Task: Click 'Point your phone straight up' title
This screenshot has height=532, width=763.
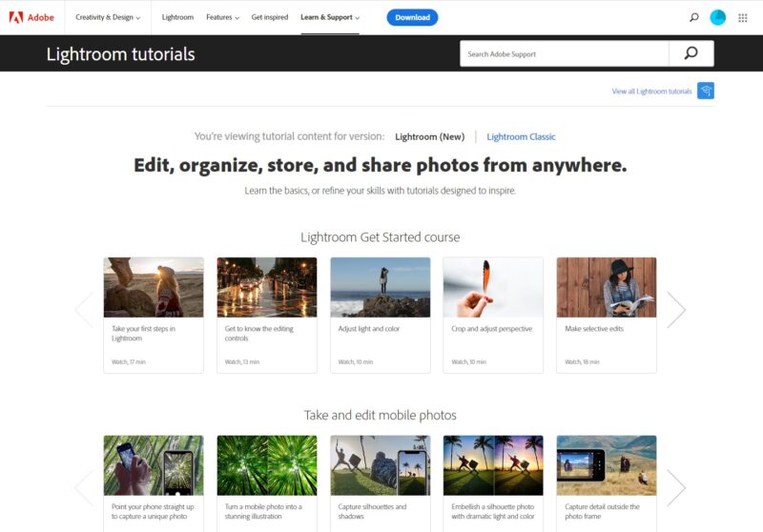Action: click(153, 512)
